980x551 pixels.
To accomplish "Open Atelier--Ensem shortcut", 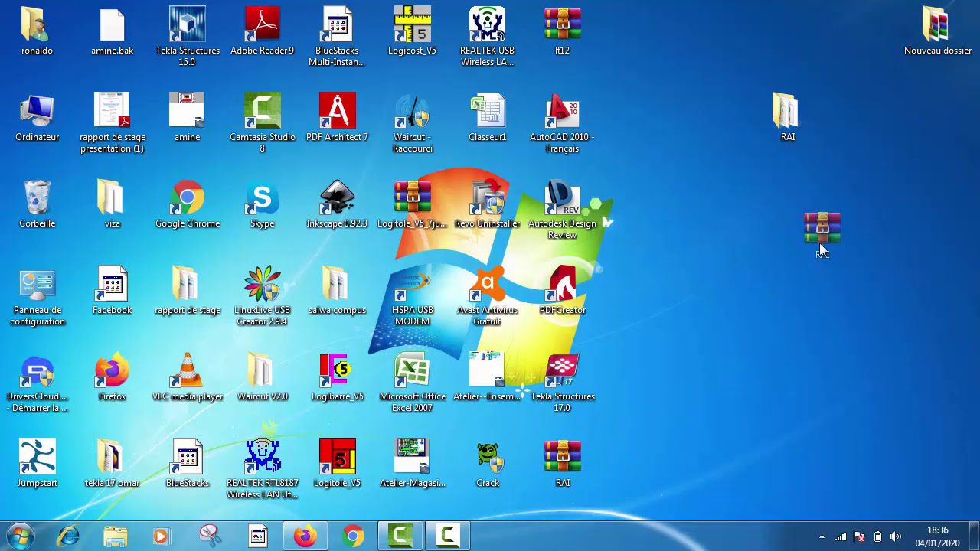I will coord(487,371).
